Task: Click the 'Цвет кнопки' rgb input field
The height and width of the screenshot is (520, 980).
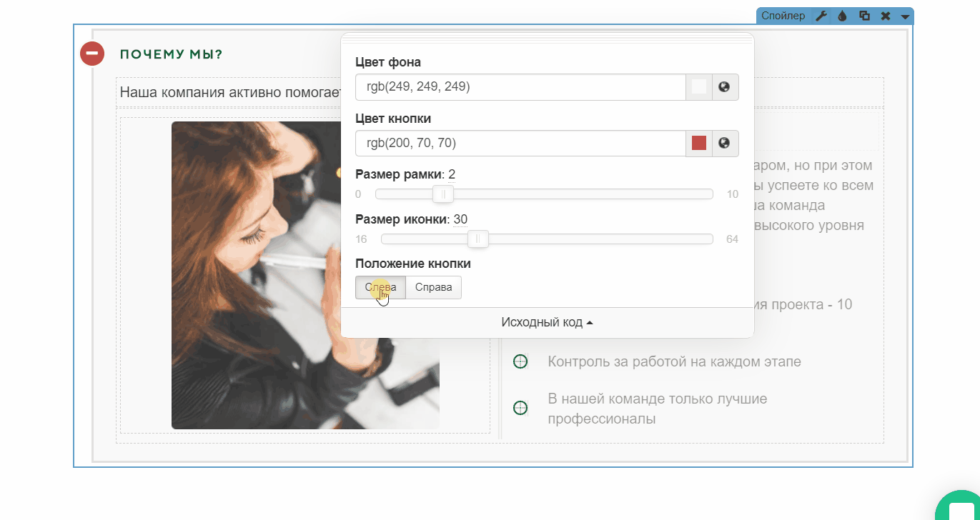Action: [x=520, y=144]
